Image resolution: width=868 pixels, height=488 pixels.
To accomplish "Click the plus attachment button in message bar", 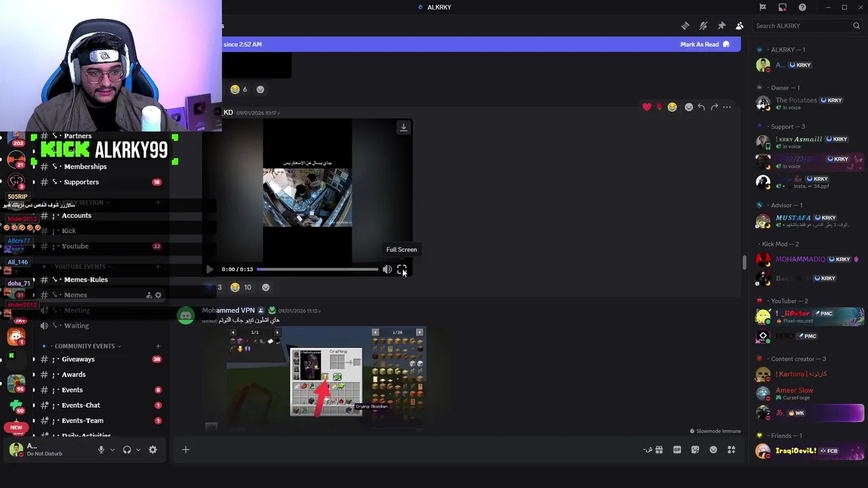I will pyautogui.click(x=186, y=449).
